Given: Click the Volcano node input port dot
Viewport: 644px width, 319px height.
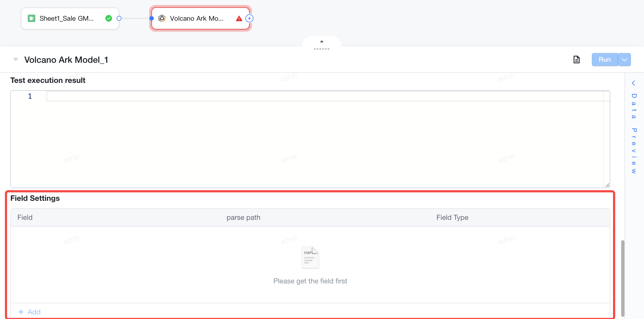Looking at the screenshot, I should coord(152,18).
